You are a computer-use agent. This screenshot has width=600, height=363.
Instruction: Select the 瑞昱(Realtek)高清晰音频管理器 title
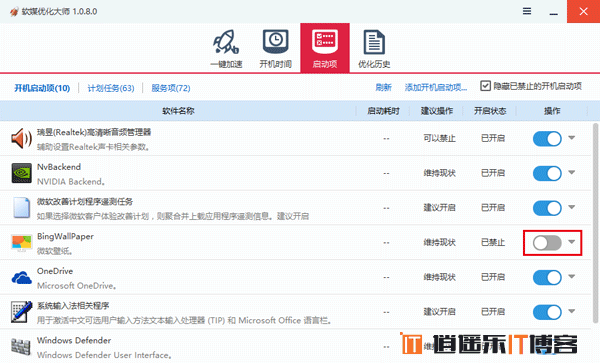tap(94, 132)
